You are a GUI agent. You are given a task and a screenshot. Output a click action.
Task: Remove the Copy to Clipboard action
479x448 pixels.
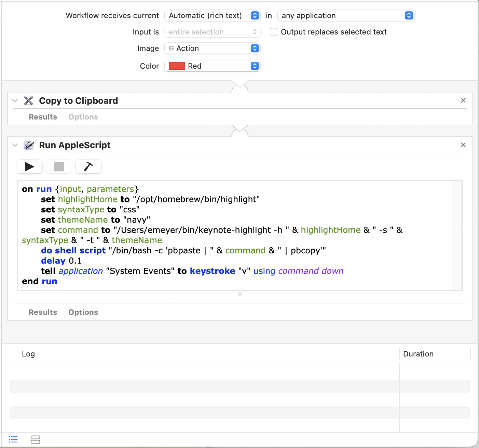pyautogui.click(x=463, y=100)
